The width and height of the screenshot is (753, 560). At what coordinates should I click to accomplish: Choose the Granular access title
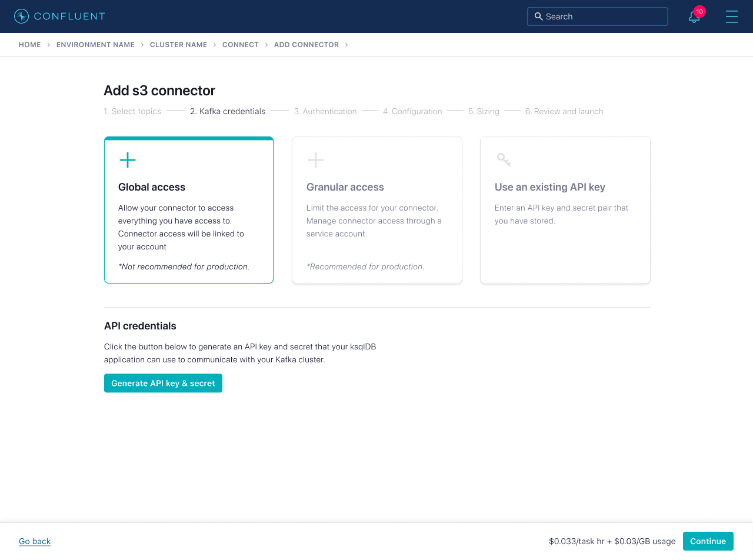click(x=345, y=187)
